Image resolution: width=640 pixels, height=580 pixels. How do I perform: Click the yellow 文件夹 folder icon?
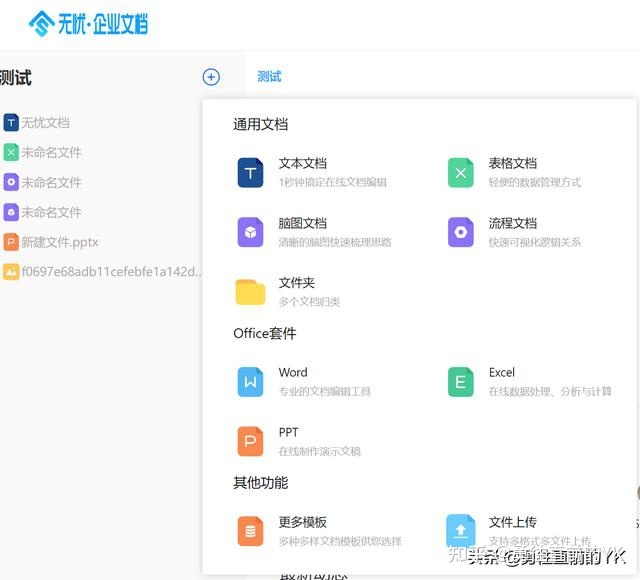(250, 292)
